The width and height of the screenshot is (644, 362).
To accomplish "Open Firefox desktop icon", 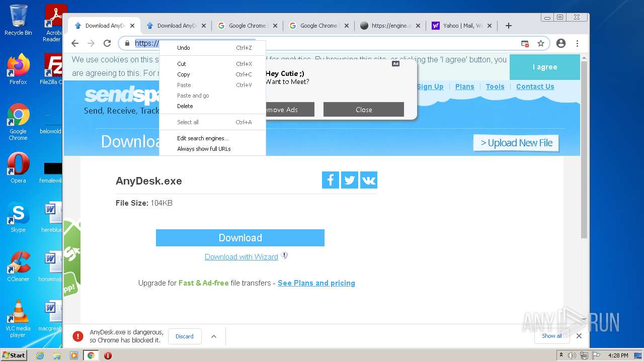I will point(18,69).
